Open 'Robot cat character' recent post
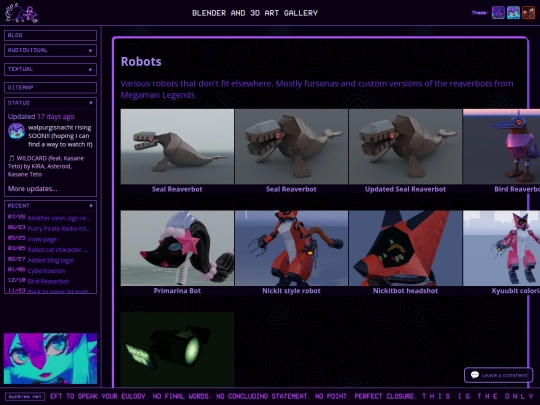The height and width of the screenshot is (405, 540). pos(58,250)
